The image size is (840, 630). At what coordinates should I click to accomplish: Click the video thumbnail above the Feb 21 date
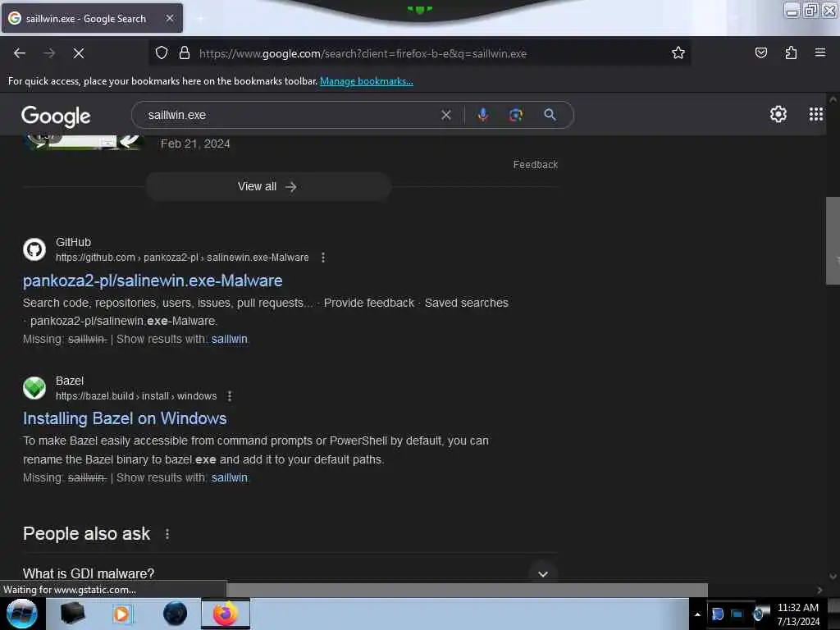[84, 141]
